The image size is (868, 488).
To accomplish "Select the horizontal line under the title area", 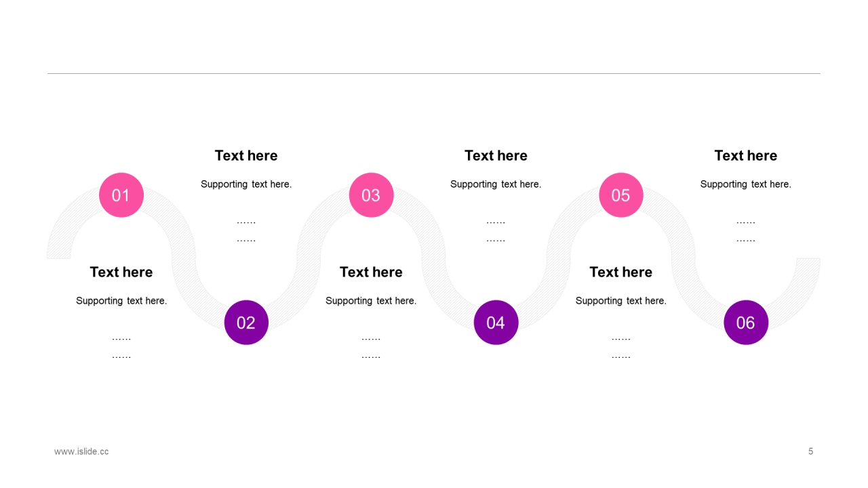I will (434, 73).
